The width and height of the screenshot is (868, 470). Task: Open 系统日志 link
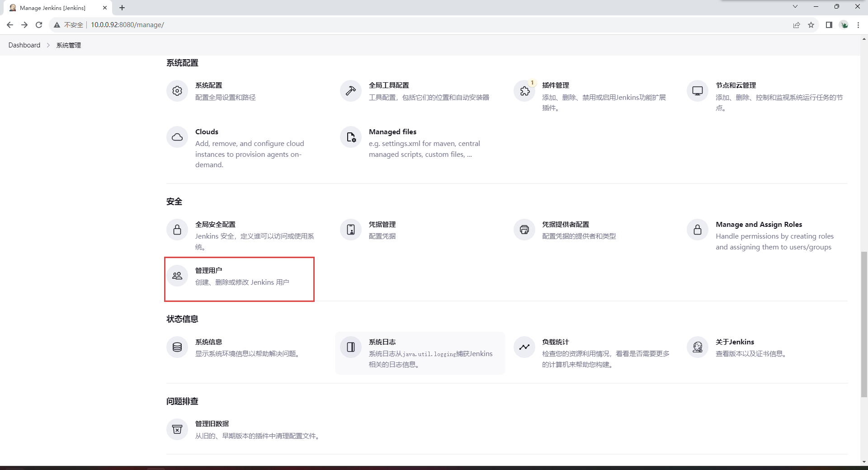pyautogui.click(x=382, y=342)
